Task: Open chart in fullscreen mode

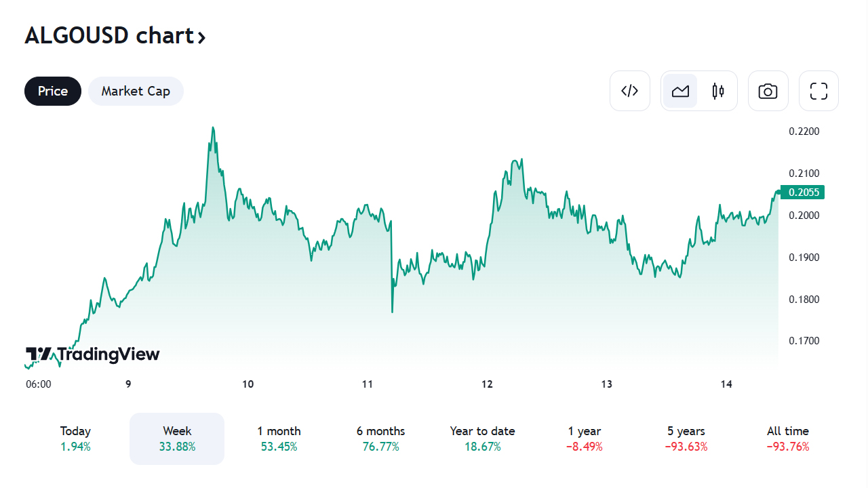Action: [819, 91]
